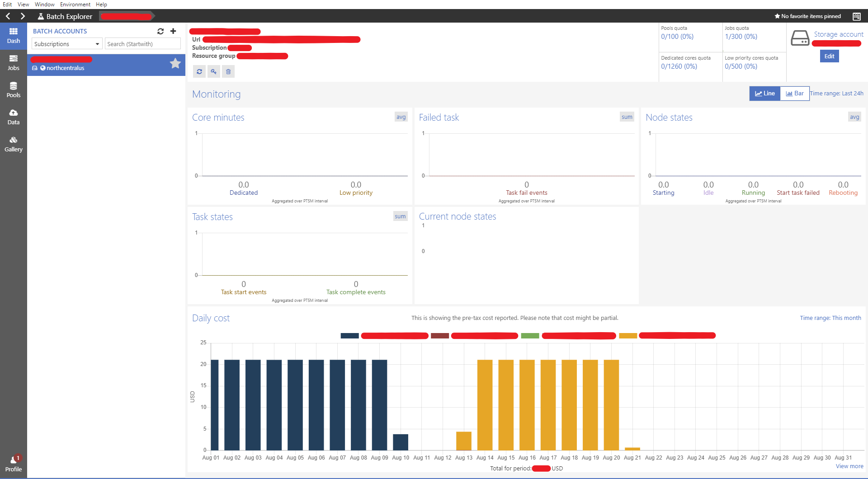
Task: Go forward with the right arrow
Action: click(x=23, y=16)
